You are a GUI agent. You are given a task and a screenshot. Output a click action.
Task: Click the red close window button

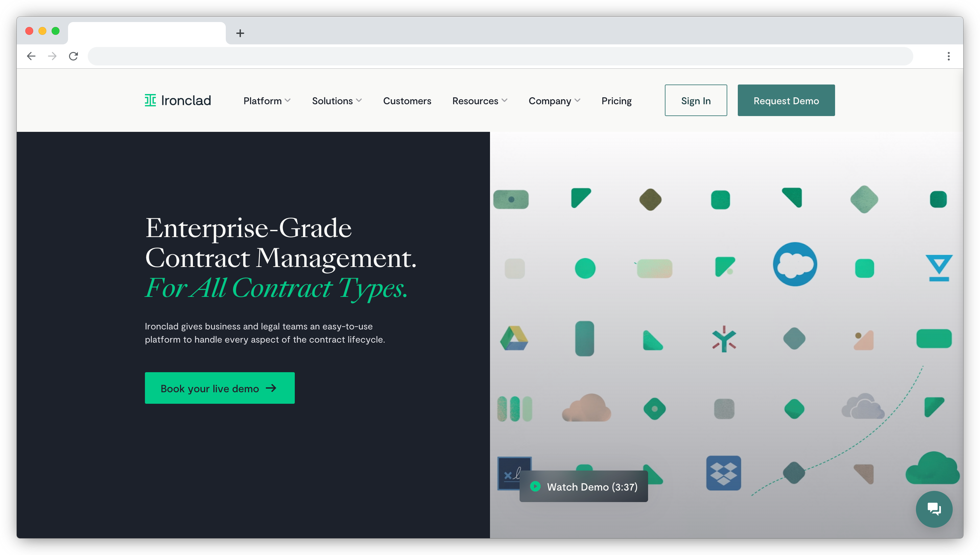[29, 31]
